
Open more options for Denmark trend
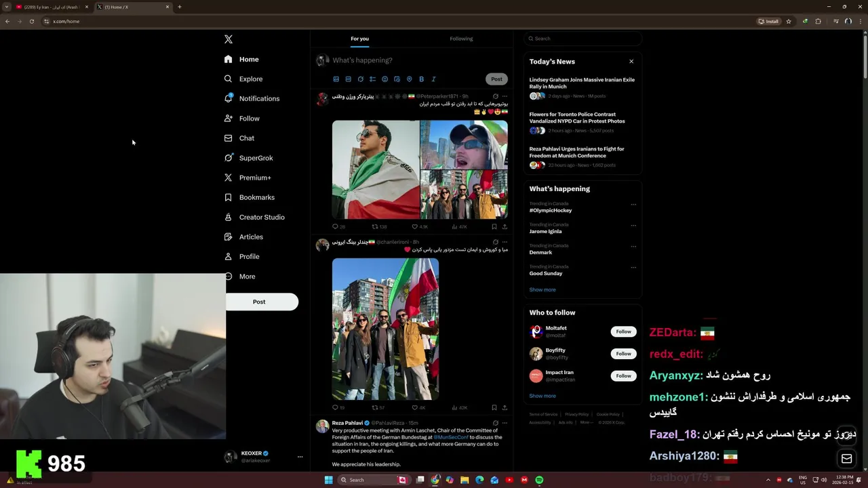coord(633,247)
